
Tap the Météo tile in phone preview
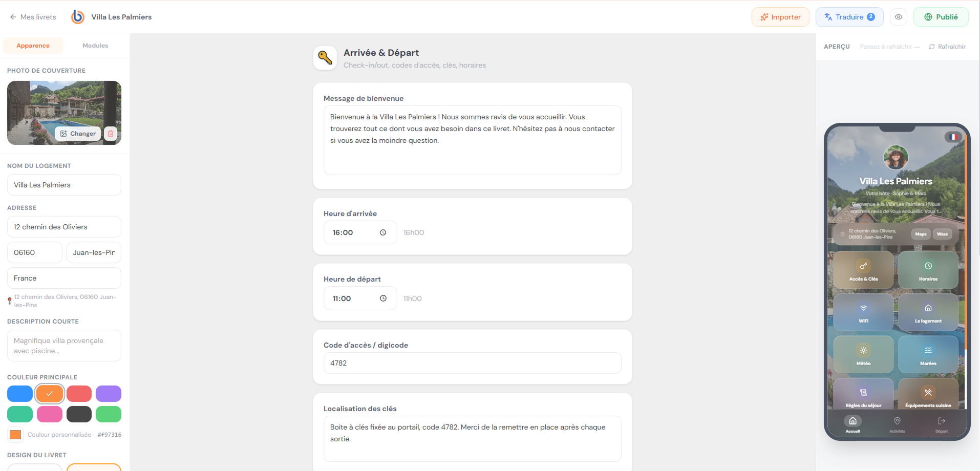click(x=863, y=354)
